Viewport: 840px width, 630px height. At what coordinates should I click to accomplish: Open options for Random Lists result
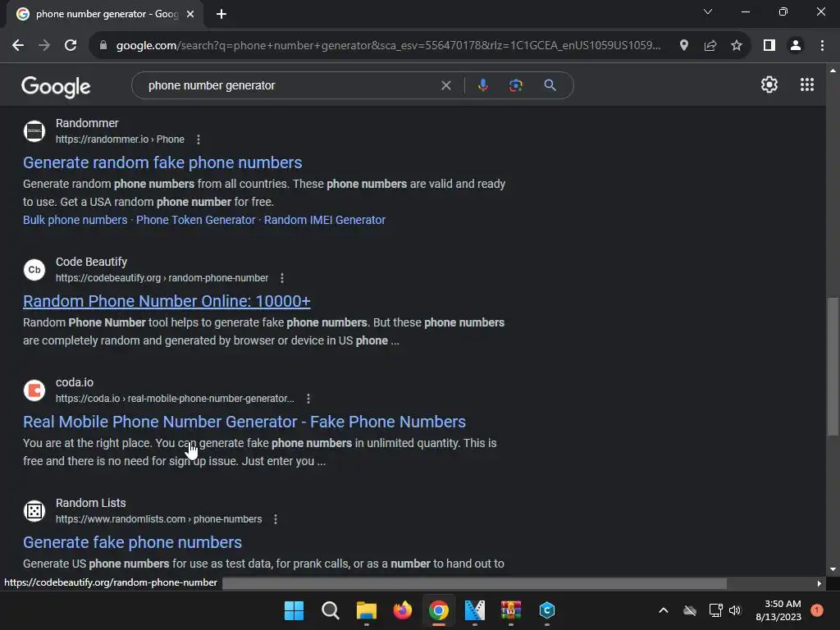pos(276,519)
